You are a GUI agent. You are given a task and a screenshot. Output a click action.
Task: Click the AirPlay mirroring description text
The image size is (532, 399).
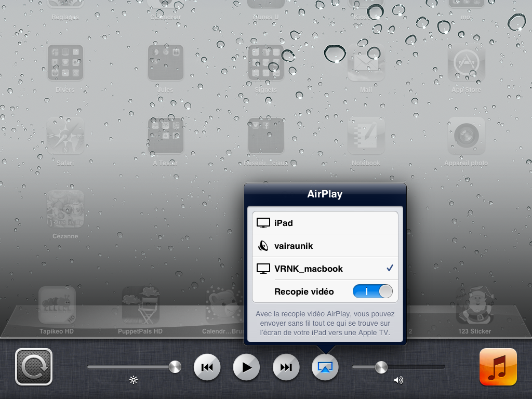[x=325, y=323]
